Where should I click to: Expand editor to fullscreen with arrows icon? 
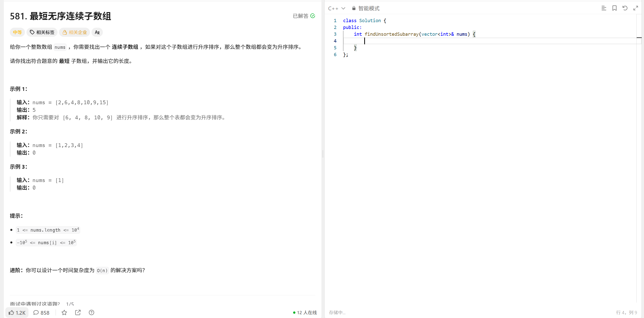[x=635, y=8]
